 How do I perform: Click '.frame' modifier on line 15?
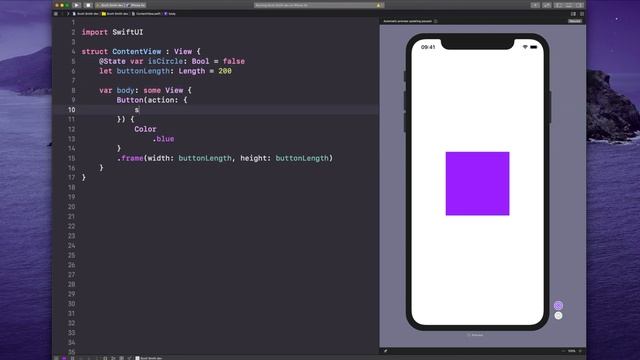click(x=130, y=158)
